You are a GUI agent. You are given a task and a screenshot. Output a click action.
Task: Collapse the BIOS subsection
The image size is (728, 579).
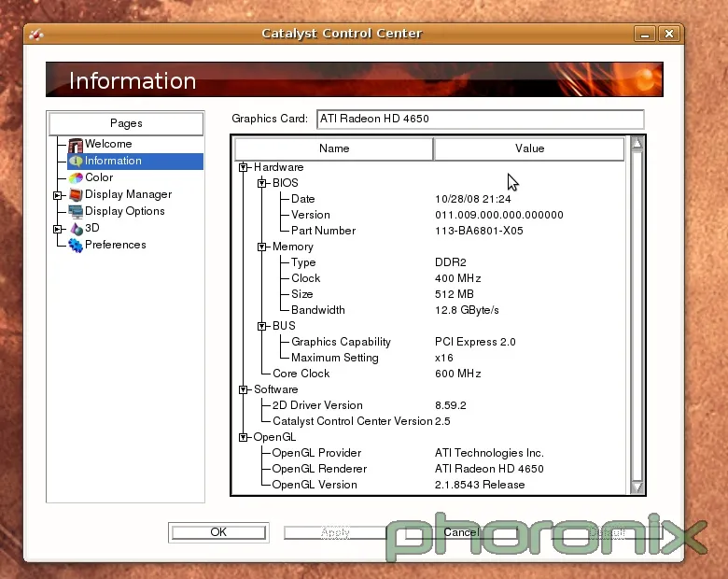[262, 184]
